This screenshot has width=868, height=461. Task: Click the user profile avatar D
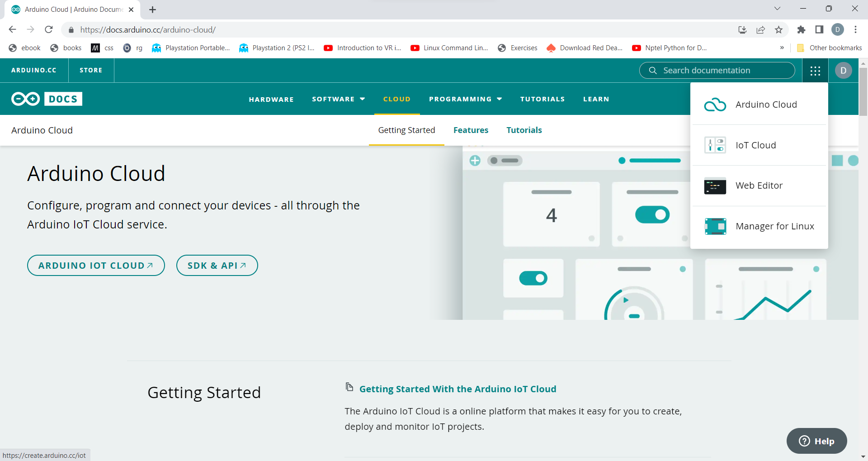[843, 71]
